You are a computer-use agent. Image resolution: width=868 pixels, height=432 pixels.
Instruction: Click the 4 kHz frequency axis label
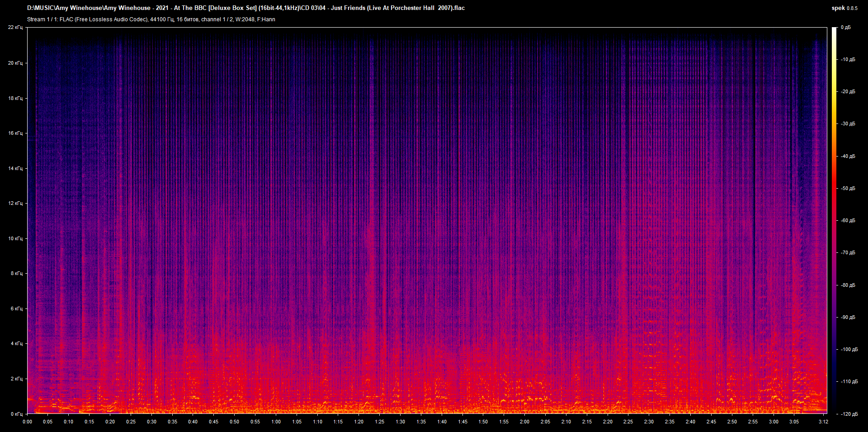coord(16,344)
